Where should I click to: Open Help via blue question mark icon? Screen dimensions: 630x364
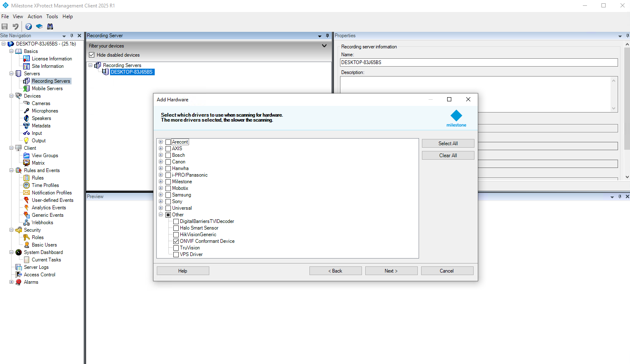[29, 26]
